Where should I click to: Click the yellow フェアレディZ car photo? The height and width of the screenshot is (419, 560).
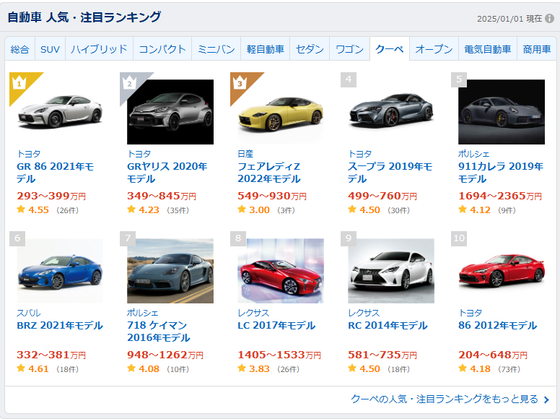[x=281, y=112]
